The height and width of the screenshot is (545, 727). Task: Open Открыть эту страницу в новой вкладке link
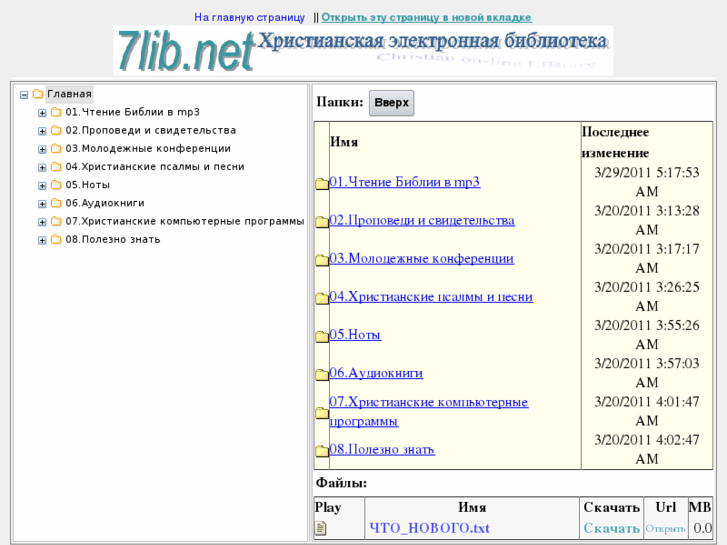pyautogui.click(x=427, y=18)
